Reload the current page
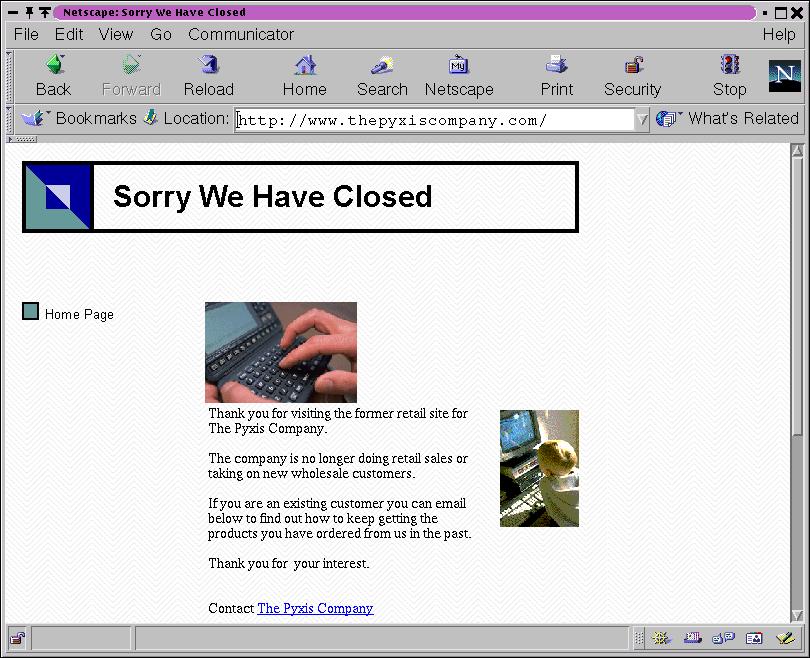The width and height of the screenshot is (810, 658). pyautogui.click(x=208, y=76)
